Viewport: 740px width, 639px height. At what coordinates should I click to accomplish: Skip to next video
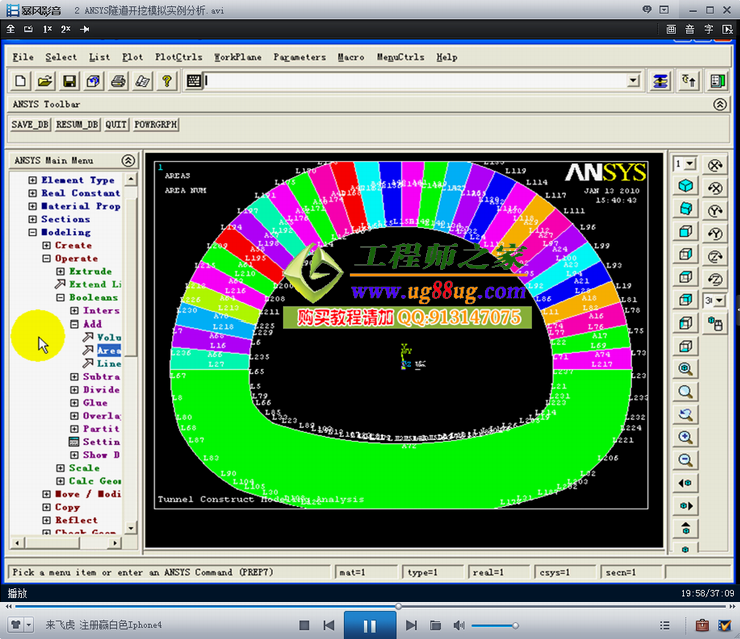[411, 625]
